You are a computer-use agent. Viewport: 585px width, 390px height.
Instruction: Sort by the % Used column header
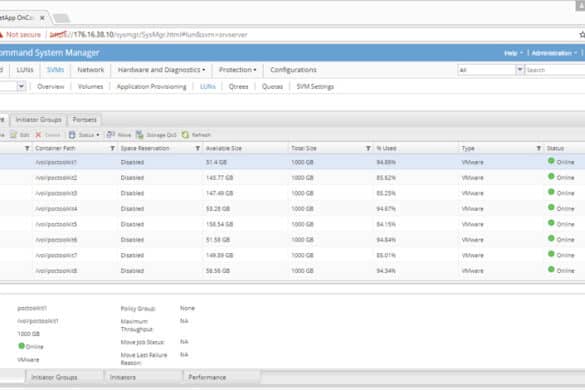386,149
